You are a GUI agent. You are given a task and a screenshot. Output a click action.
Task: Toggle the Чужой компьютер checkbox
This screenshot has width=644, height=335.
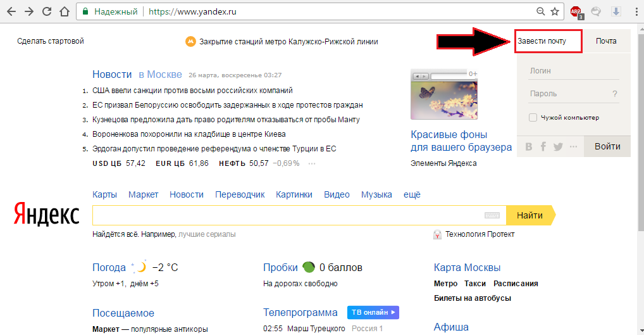533,118
